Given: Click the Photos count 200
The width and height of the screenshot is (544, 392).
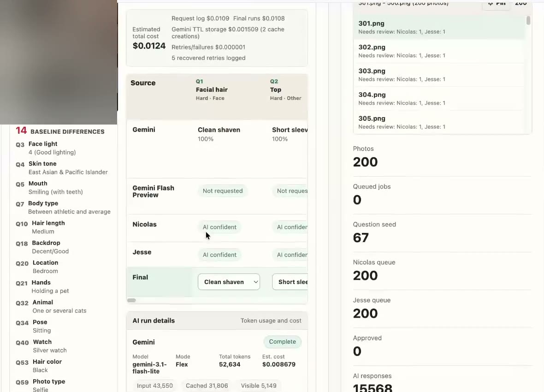Looking at the screenshot, I should [365, 162].
